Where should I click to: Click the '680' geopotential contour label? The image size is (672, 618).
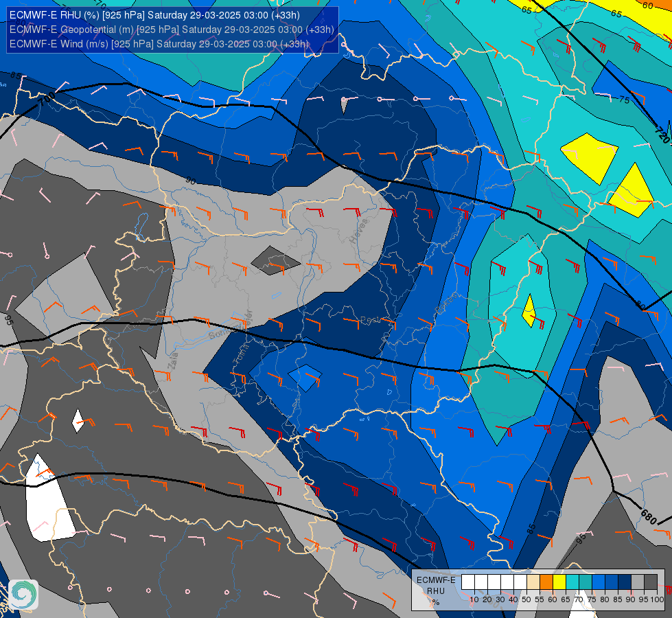[648, 516]
